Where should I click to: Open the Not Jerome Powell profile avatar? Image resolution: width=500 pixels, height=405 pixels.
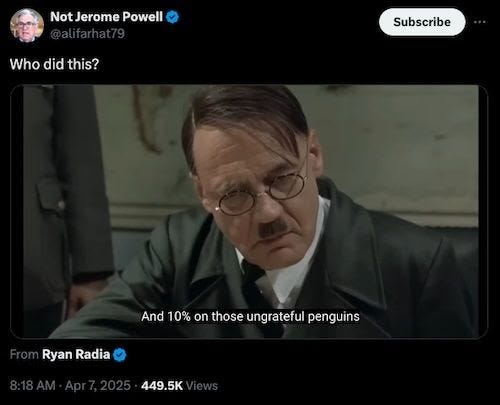coord(27,25)
